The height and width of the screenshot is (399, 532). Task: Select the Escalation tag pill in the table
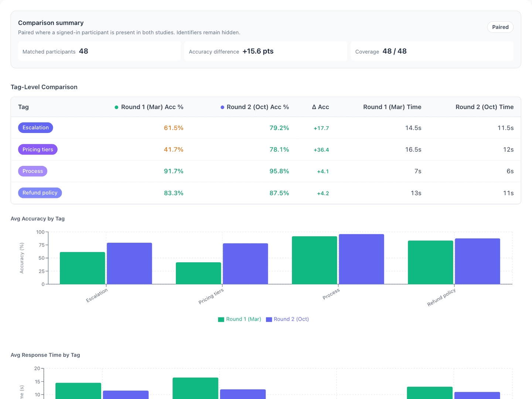(x=35, y=128)
